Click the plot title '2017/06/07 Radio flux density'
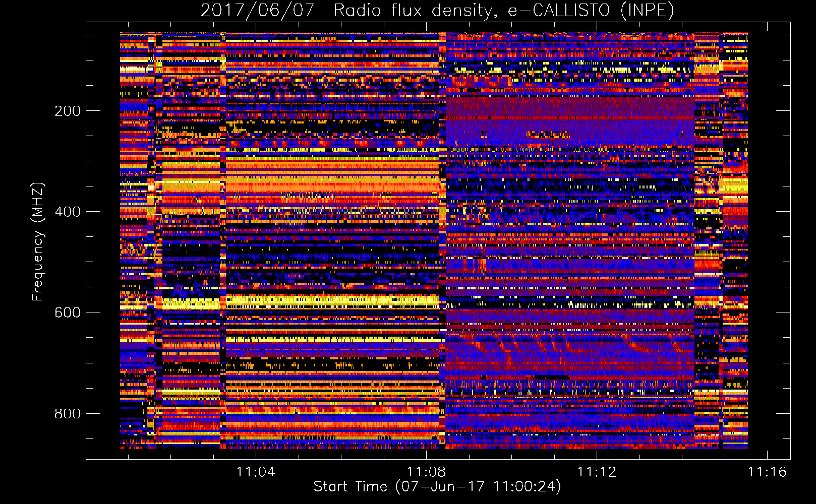This screenshot has width=816, height=504. coord(437,10)
